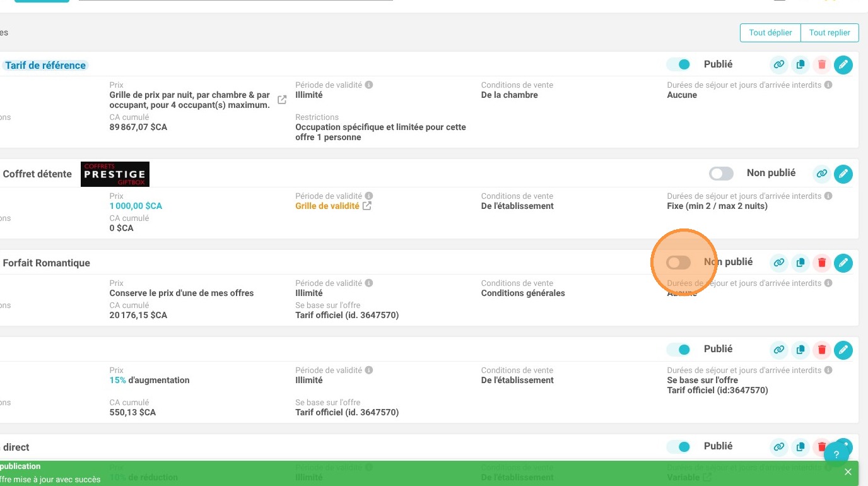The height and width of the screenshot is (486, 868).
Task: Edit the Forfait Romantique offer
Action: point(843,263)
